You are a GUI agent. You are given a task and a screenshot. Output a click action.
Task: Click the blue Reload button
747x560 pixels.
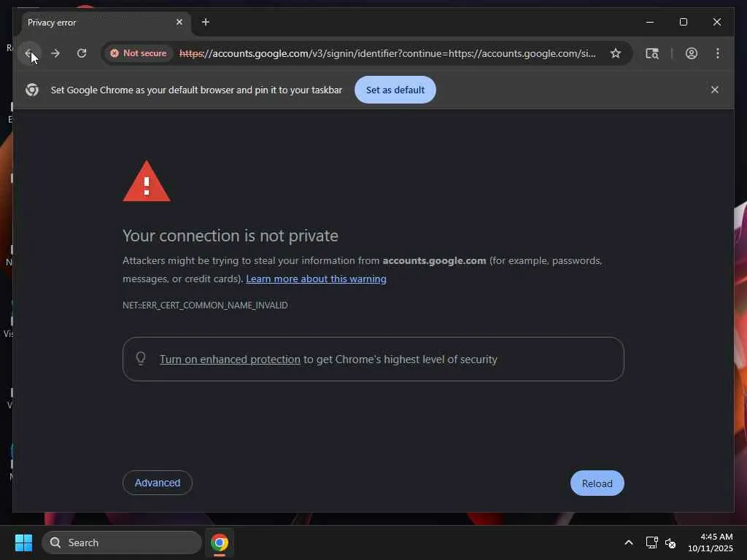(597, 483)
